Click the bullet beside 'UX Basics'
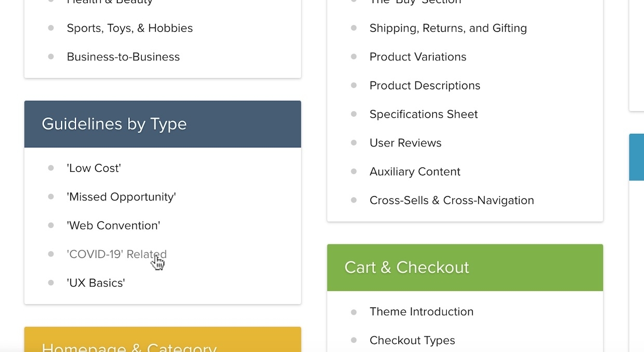The height and width of the screenshot is (352, 644). coord(51,283)
